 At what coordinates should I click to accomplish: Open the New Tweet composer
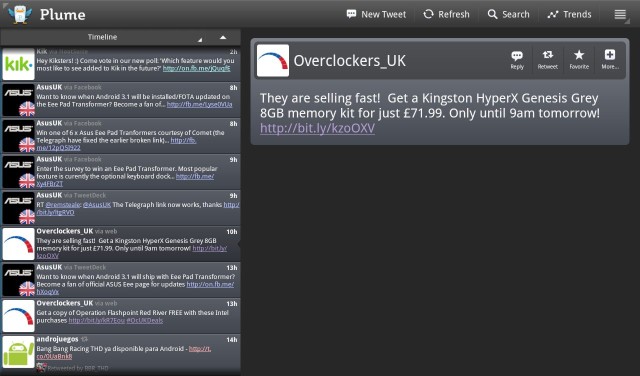376,14
